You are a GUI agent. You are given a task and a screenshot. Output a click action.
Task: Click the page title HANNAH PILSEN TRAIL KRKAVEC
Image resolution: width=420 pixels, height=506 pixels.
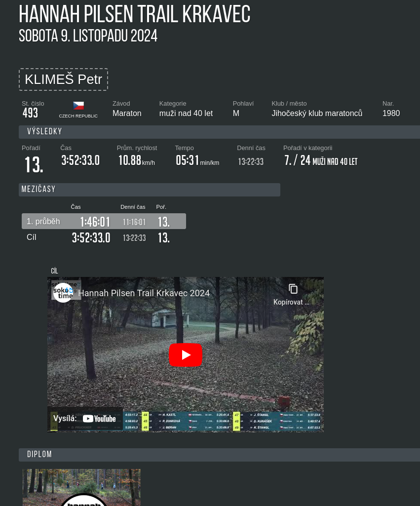(x=135, y=14)
